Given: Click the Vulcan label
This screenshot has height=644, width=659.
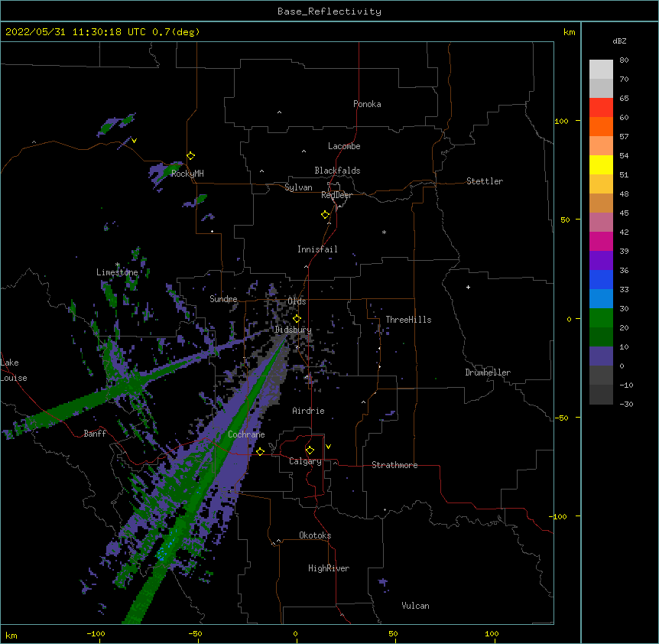Looking at the screenshot, I should 415,606.
